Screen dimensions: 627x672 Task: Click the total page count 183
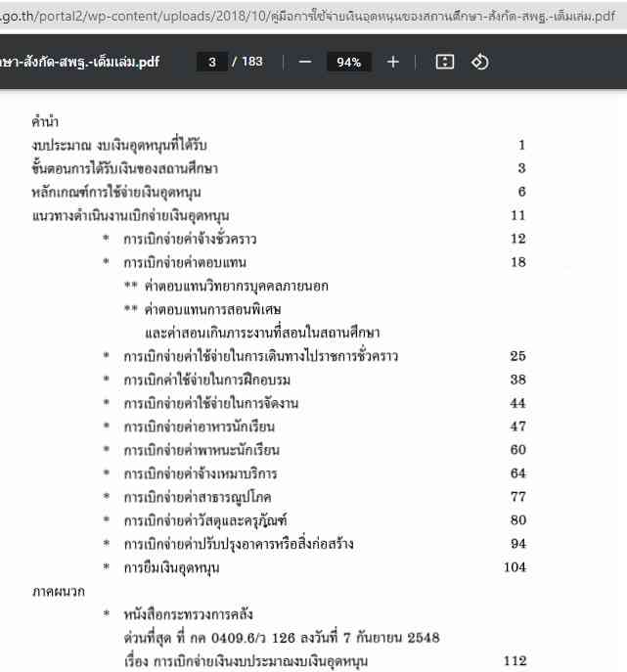tap(251, 62)
